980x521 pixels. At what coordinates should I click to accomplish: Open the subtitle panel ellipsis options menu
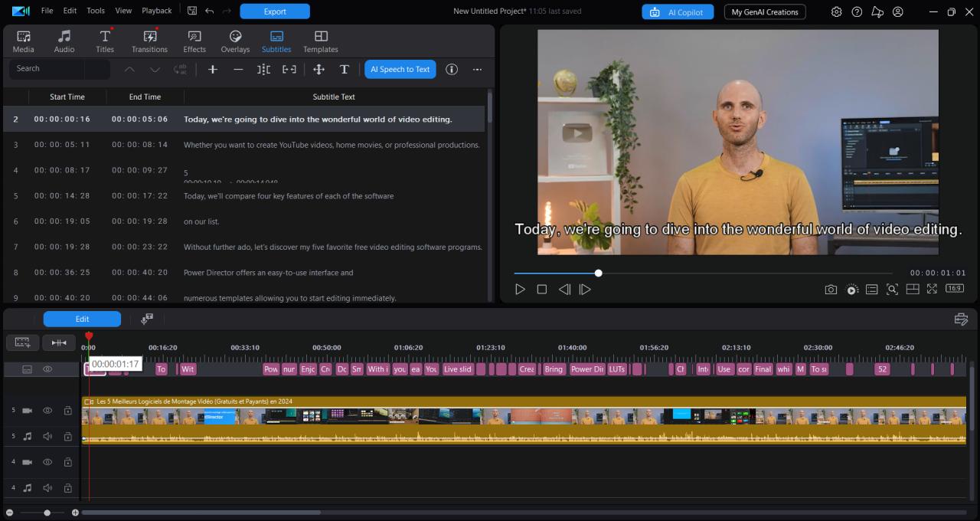pos(477,69)
